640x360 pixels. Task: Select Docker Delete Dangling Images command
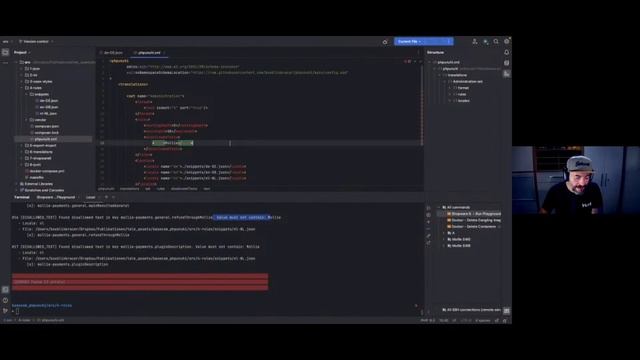tap(474, 220)
